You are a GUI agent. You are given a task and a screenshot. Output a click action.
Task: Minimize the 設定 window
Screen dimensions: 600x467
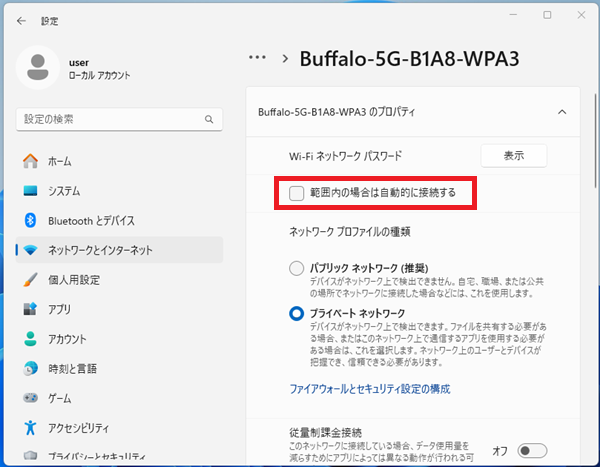click(x=514, y=15)
